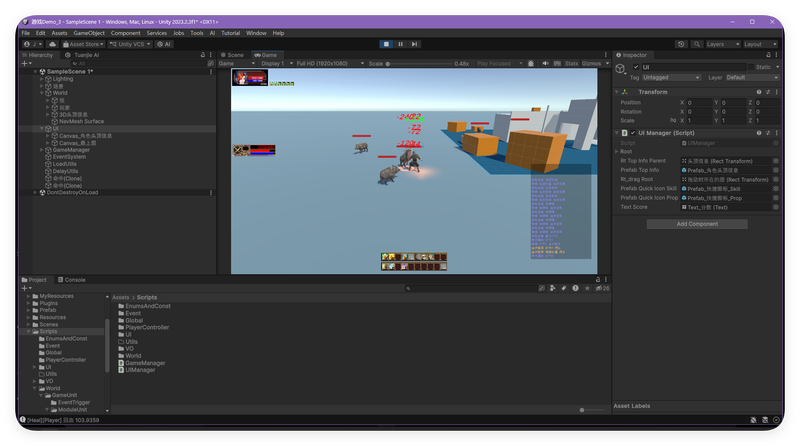Stop play mode with the Play button
800x446 pixels.
click(386, 44)
